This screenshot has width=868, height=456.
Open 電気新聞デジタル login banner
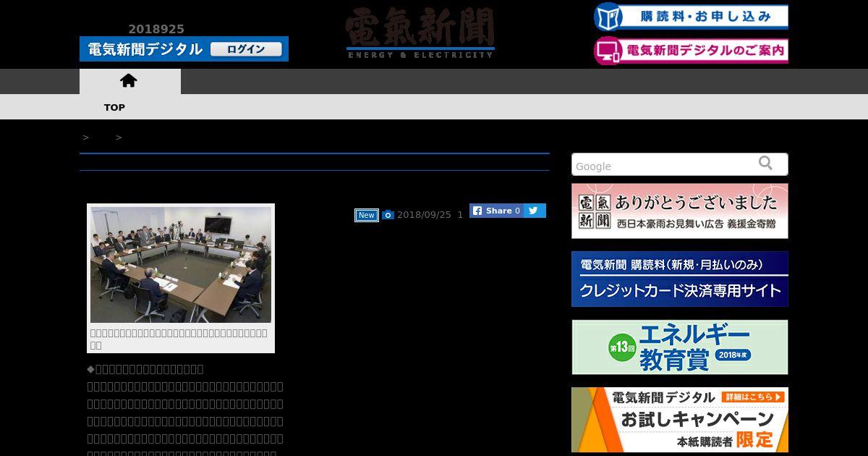pyautogui.click(x=184, y=49)
